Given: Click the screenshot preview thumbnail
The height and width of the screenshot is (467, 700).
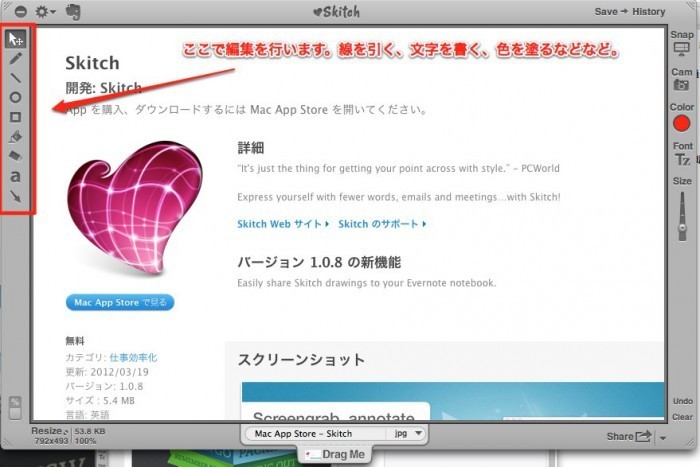Looking at the screenshot, I should 453,401.
